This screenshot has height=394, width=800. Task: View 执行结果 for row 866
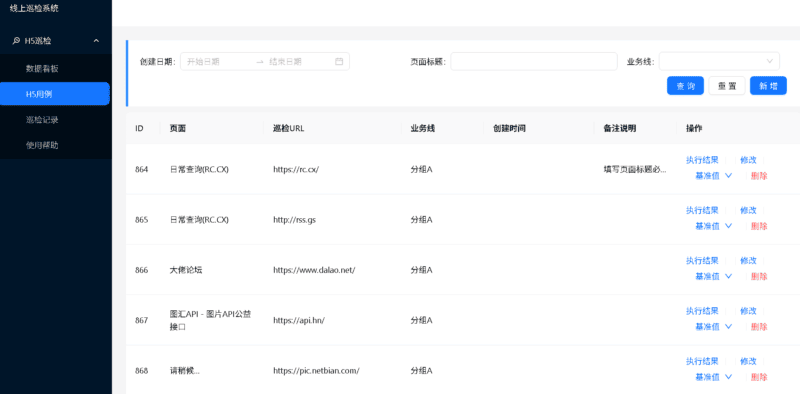click(x=702, y=260)
